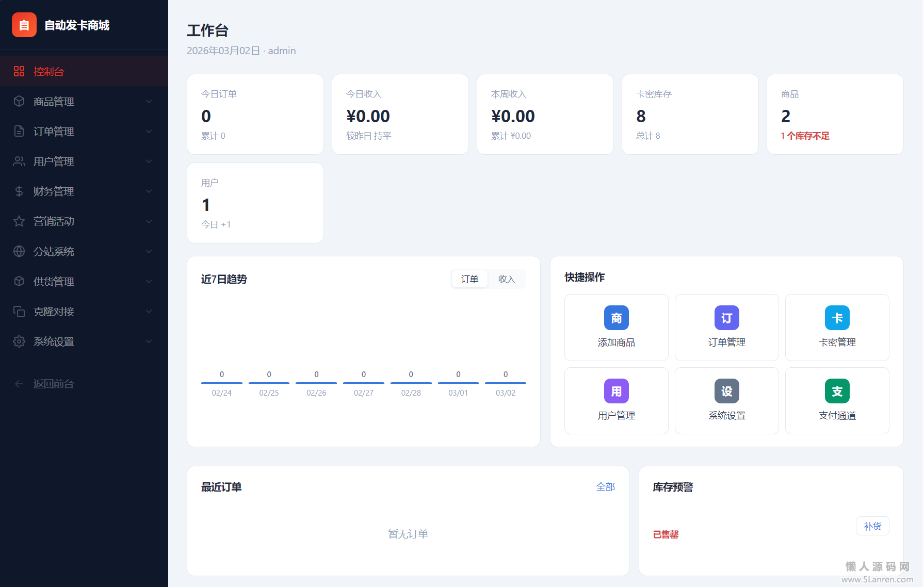This screenshot has height=587, width=924.
Task: Click the 本周收入 stat card
Action: click(545, 114)
